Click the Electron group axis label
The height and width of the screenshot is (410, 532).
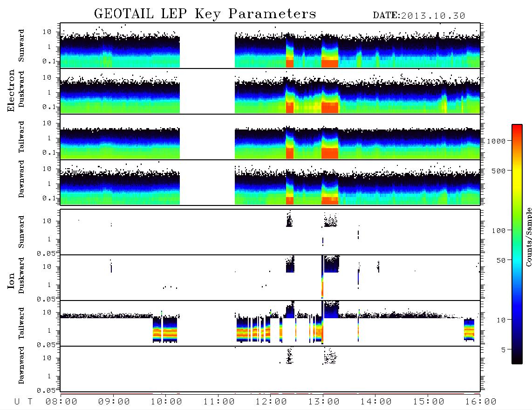click(11, 90)
